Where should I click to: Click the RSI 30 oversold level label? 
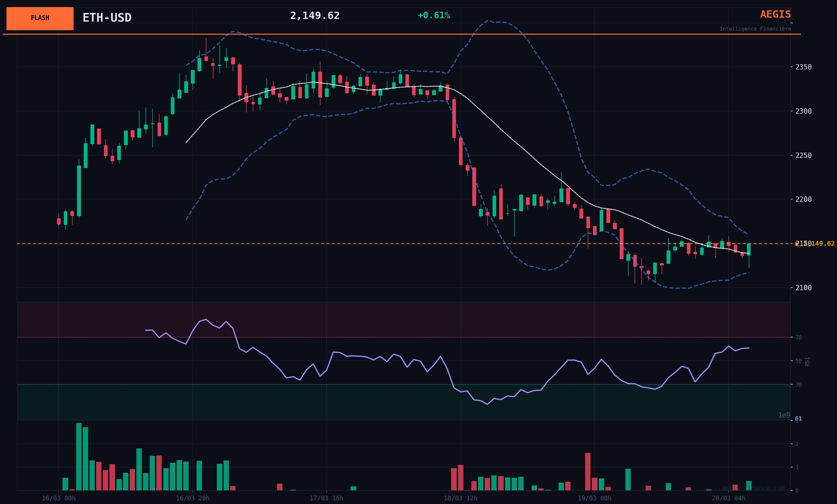coord(798,385)
